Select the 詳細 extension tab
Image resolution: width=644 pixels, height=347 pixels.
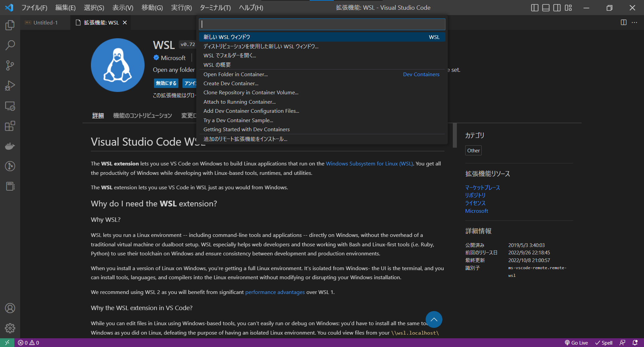tap(98, 115)
